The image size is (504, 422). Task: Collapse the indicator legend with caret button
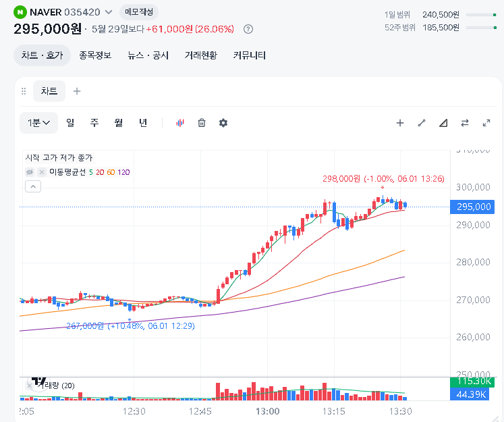coord(33,186)
